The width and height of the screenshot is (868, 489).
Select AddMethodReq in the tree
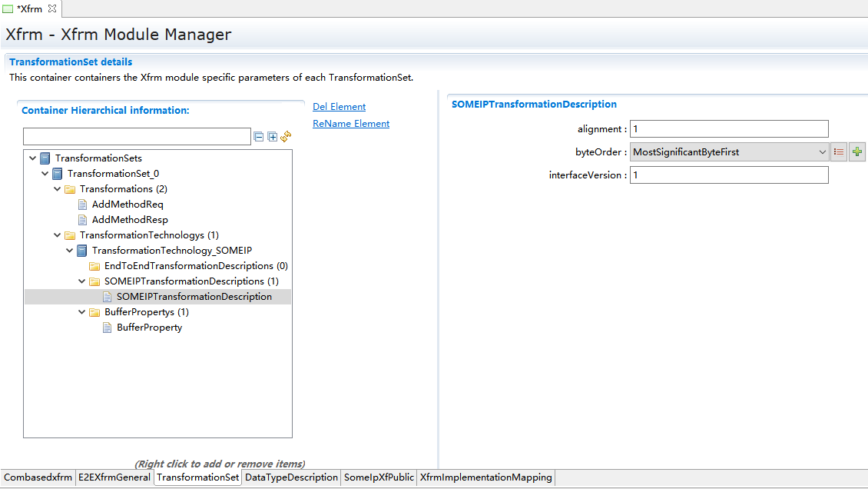(128, 205)
